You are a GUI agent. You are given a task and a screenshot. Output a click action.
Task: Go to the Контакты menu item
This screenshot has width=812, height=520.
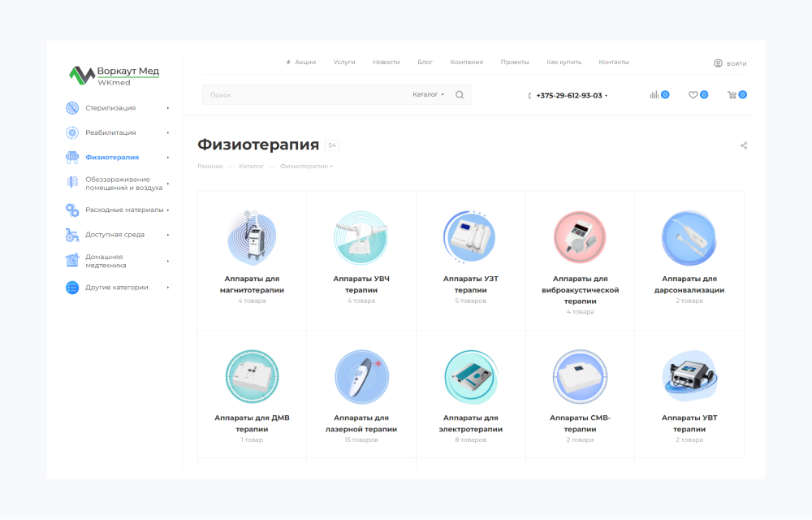[x=614, y=63]
